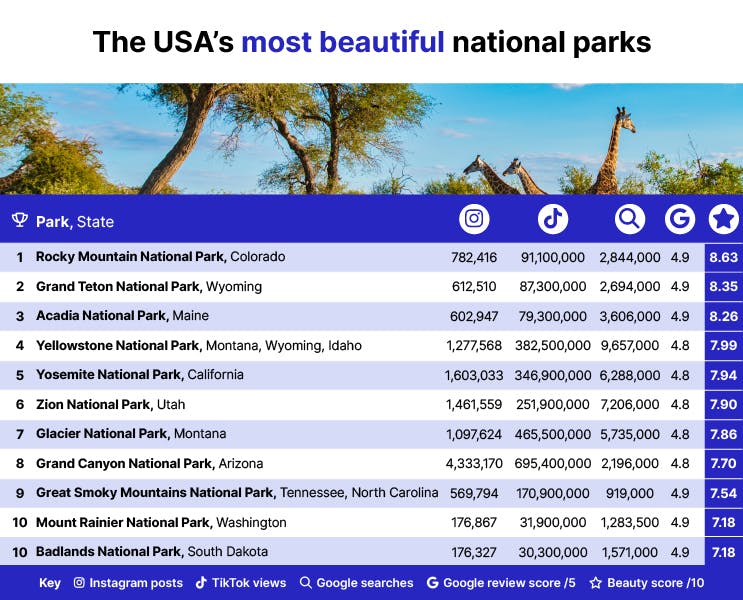Click the Google G icon in the key
Viewport: 743px width, 600px height.
click(432, 583)
